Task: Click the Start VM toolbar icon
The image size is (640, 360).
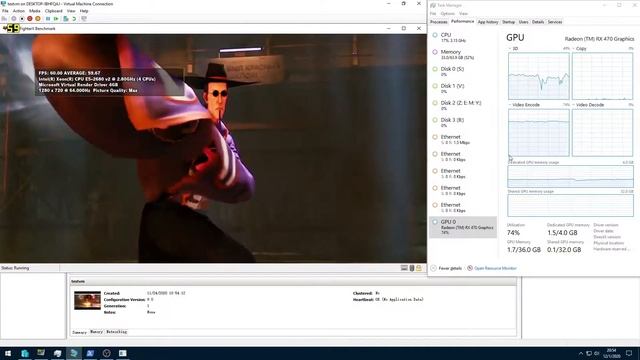Action: [x=14, y=18]
